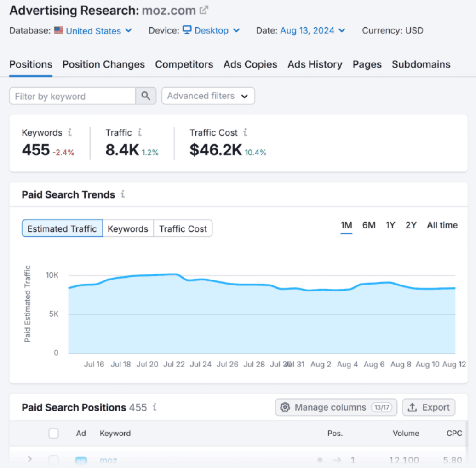Switch to the Competitors tab
The height and width of the screenshot is (468, 476).
184,64
